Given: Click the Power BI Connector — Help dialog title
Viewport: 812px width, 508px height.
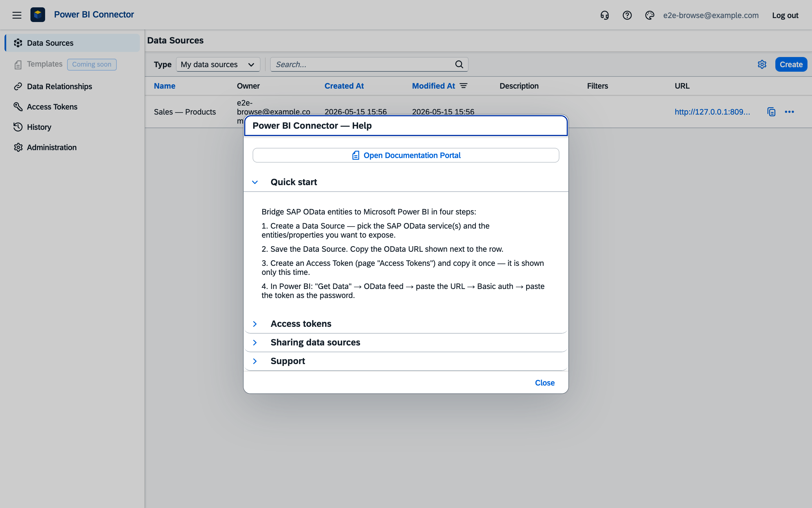Looking at the screenshot, I should [x=312, y=126].
